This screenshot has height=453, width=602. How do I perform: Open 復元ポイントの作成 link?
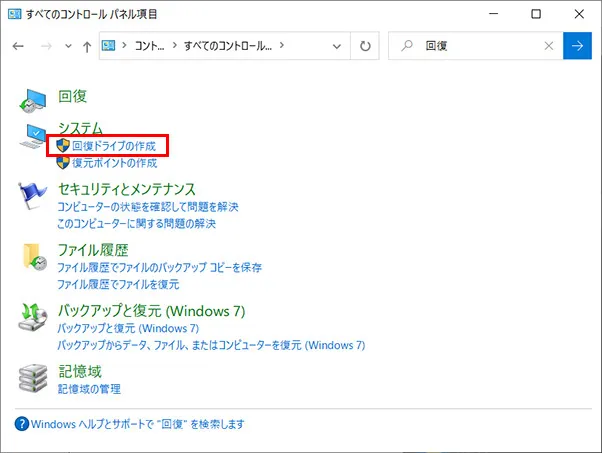click(x=115, y=163)
